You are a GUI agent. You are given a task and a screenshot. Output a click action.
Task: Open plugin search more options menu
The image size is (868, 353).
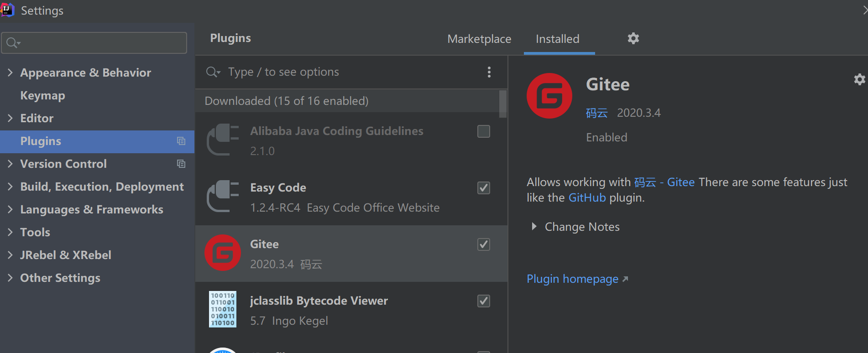489,72
